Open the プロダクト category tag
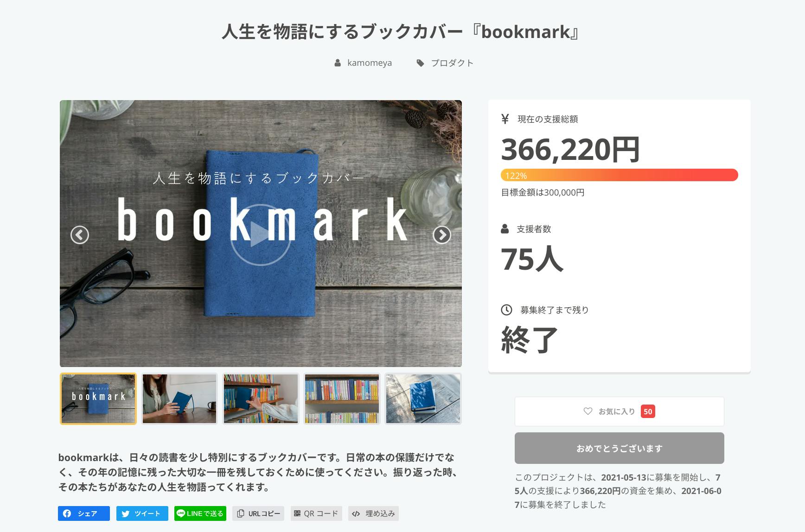This screenshot has height=532, width=805. 452,63
